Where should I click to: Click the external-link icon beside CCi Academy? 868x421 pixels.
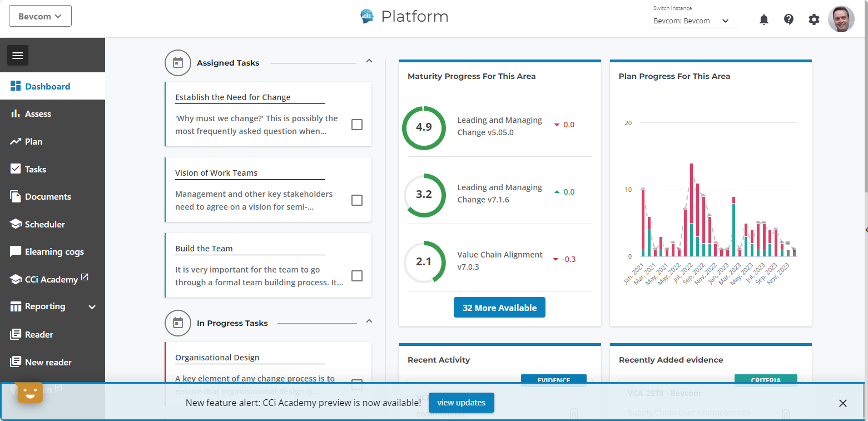pyautogui.click(x=85, y=276)
